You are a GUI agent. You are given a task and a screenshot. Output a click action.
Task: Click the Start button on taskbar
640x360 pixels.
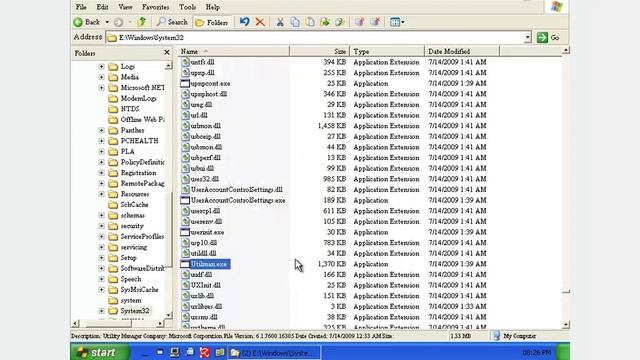click(x=100, y=352)
